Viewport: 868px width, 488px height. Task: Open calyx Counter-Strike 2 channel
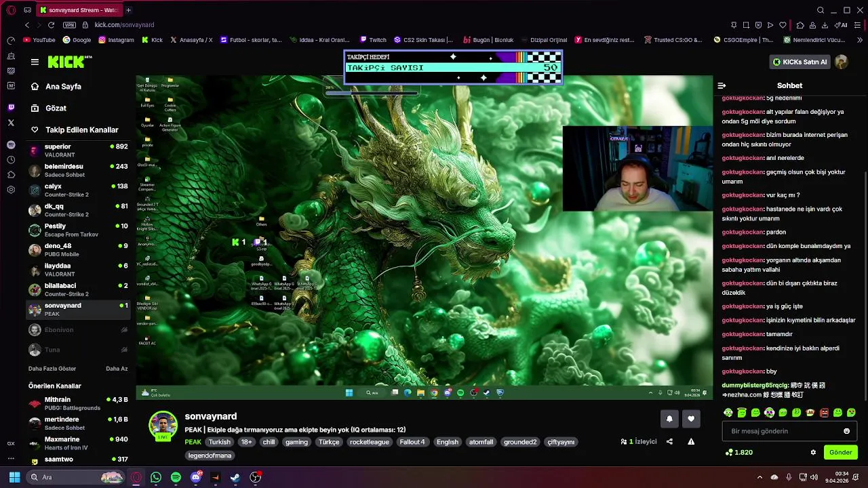[x=78, y=190]
